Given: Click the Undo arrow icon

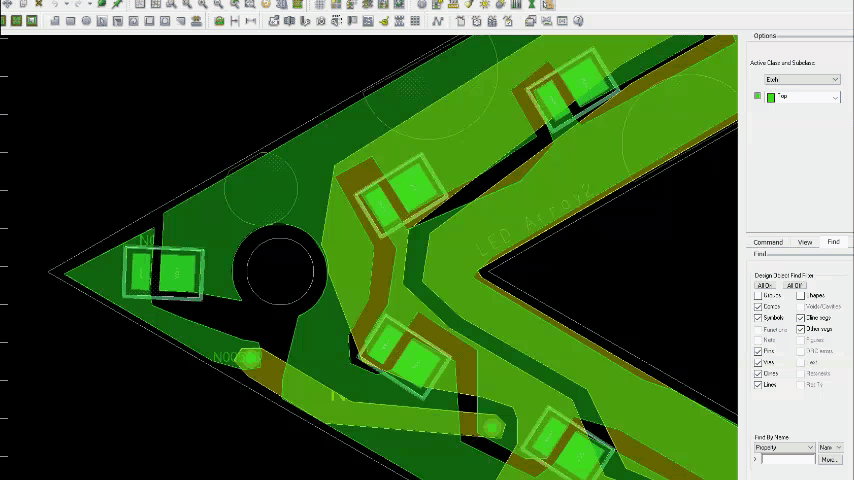Looking at the screenshot, I should [54, 4].
